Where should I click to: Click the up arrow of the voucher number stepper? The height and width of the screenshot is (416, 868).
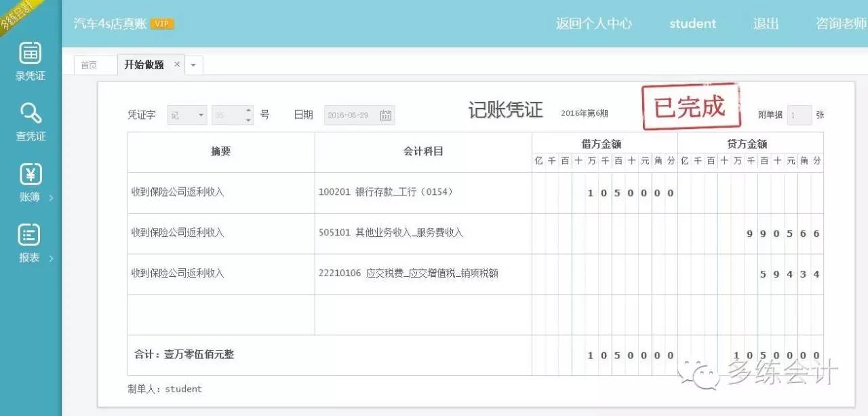point(248,111)
